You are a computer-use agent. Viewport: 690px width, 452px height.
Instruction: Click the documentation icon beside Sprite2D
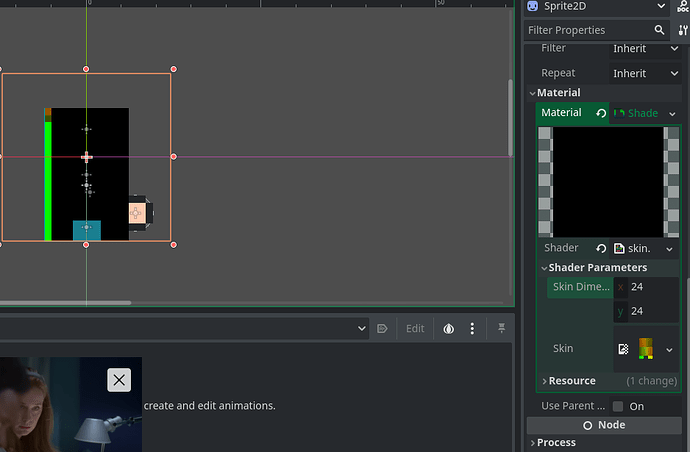click(684, 7)
